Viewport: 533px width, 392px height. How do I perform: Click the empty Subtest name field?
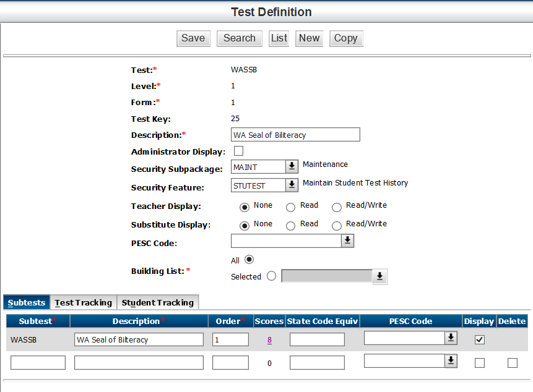point(38,363)
